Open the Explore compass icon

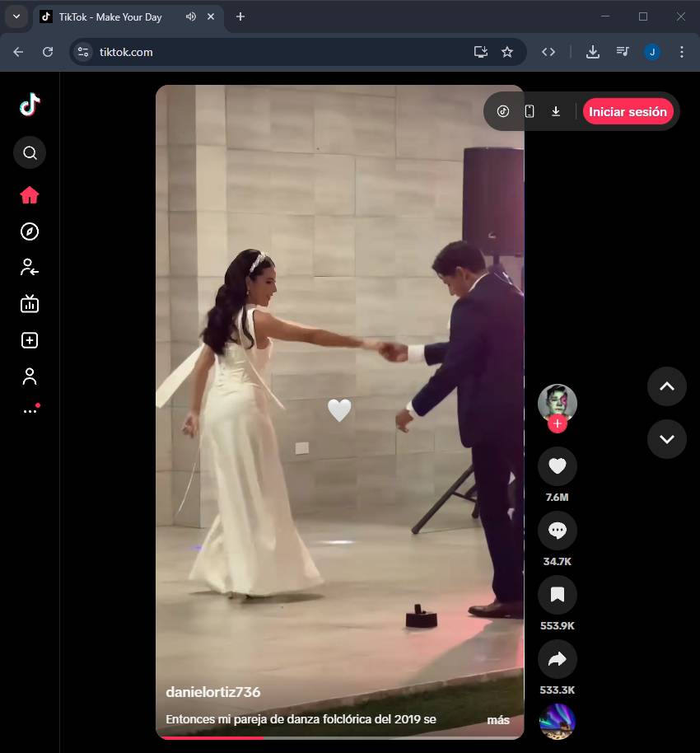coord(30,232)
